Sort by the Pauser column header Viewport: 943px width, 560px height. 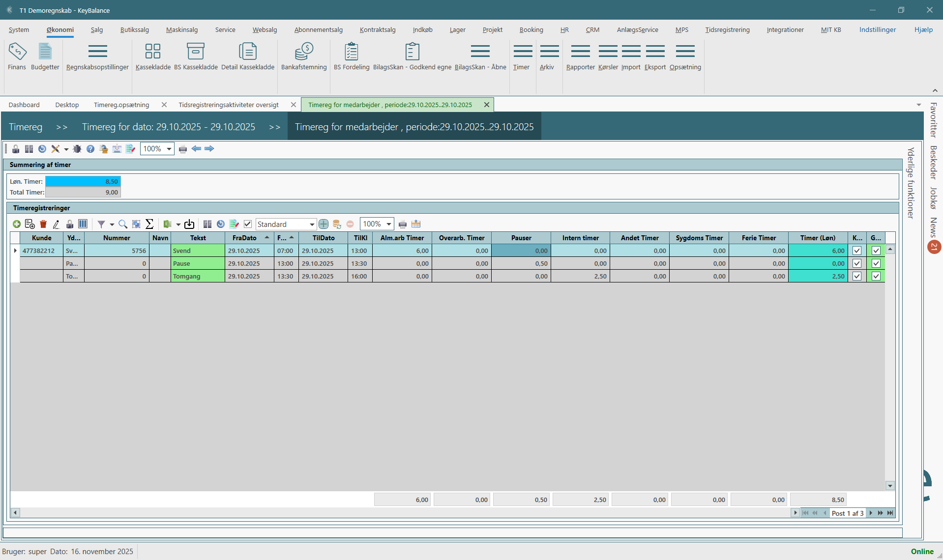point(521,238)
